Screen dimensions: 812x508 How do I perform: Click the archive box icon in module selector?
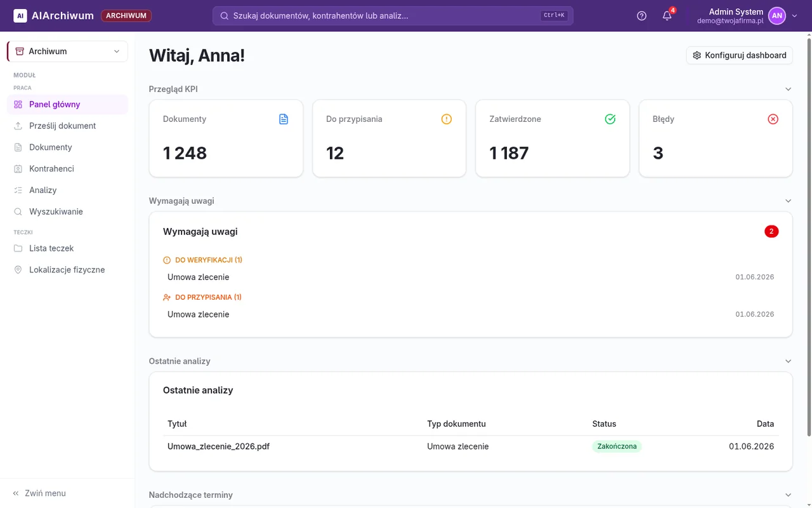20,51
